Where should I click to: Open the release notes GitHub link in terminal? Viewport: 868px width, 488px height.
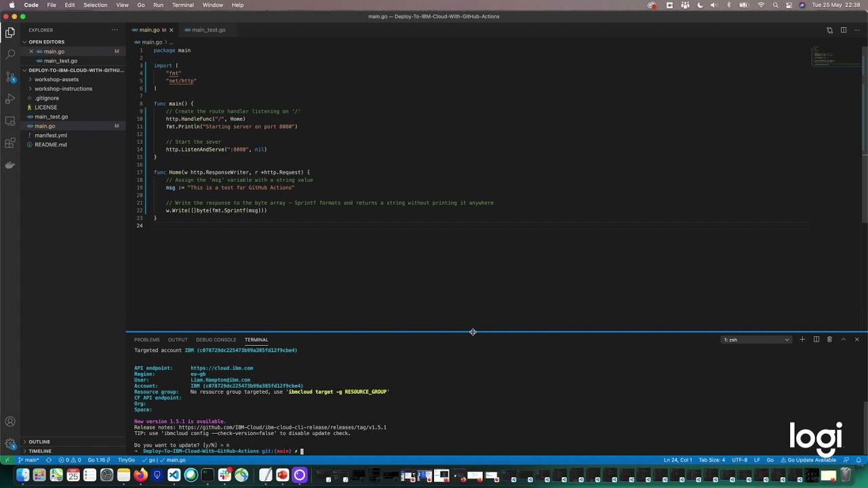(282, 428)
